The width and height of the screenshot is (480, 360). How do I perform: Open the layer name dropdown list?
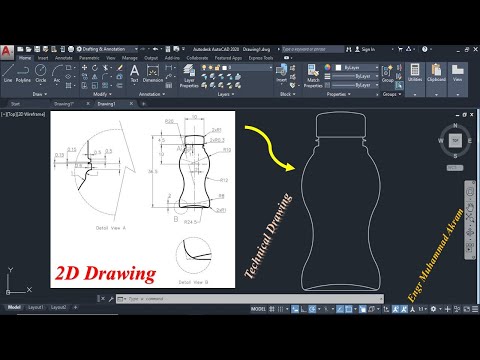(x=271, y=68)
